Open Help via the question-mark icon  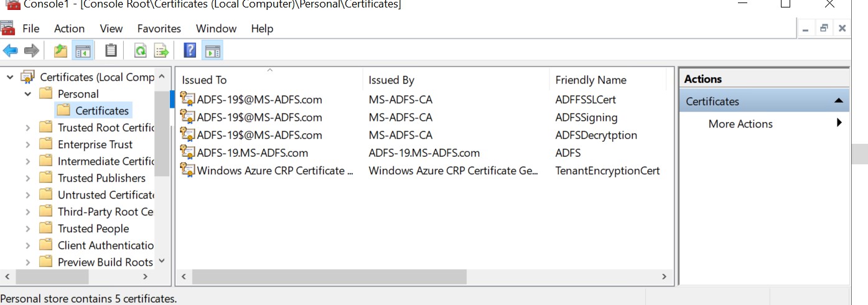(x=190, y=50)
